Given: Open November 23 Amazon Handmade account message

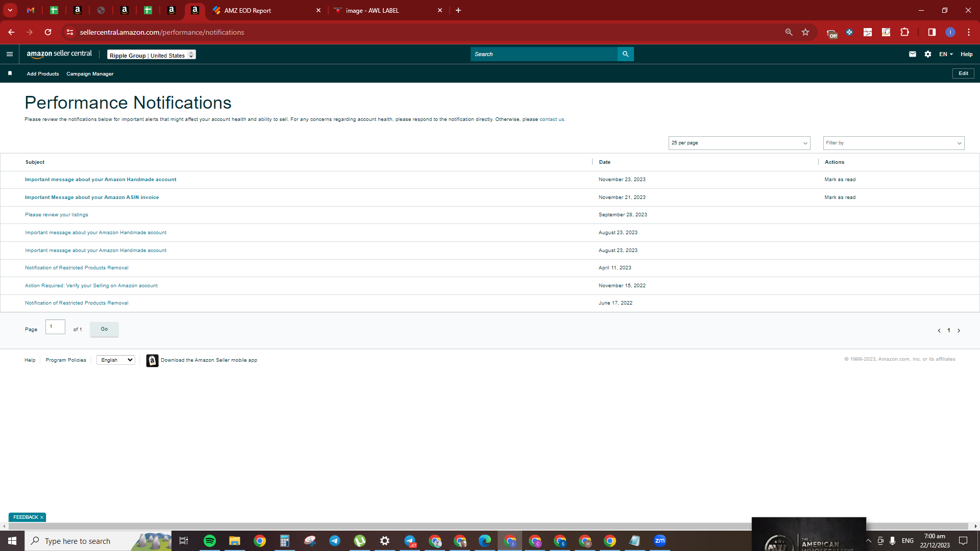Looking at the screenshot, I should 101,180.
